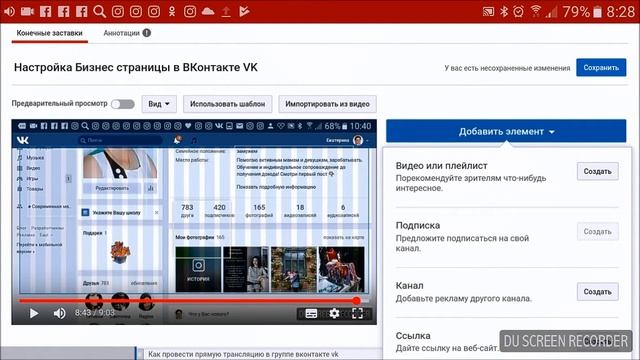Tap the battery status icon
Viewport: 640px width, 360px height.
pyautogui.click(x=597, y=12)
